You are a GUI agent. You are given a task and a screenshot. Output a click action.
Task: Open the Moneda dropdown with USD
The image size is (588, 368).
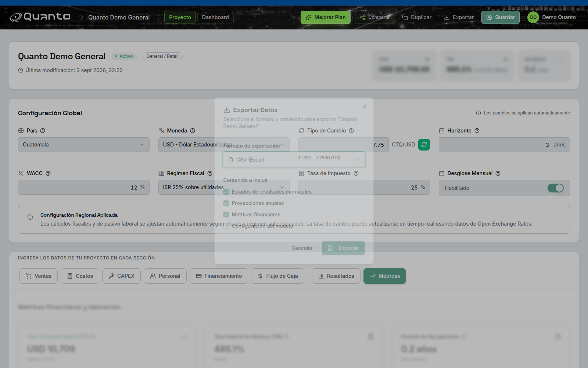click(224, 145)
